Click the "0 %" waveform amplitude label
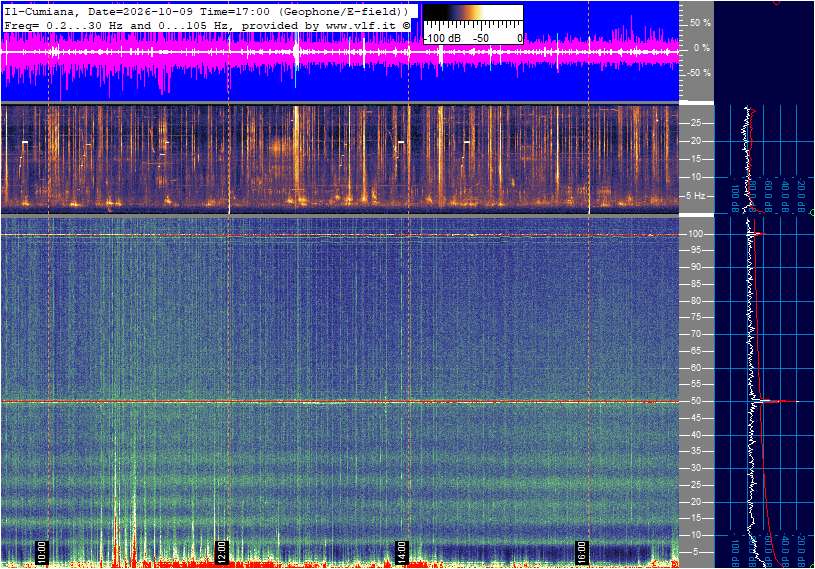The height and width of the screenshot is (569, 815). click(x=702, y=48)
